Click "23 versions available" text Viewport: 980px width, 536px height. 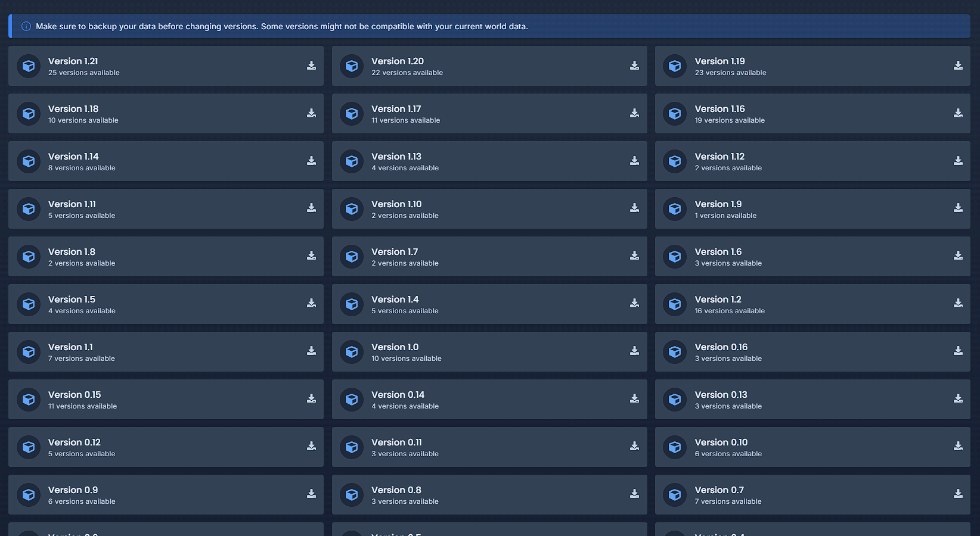[731, 73]
